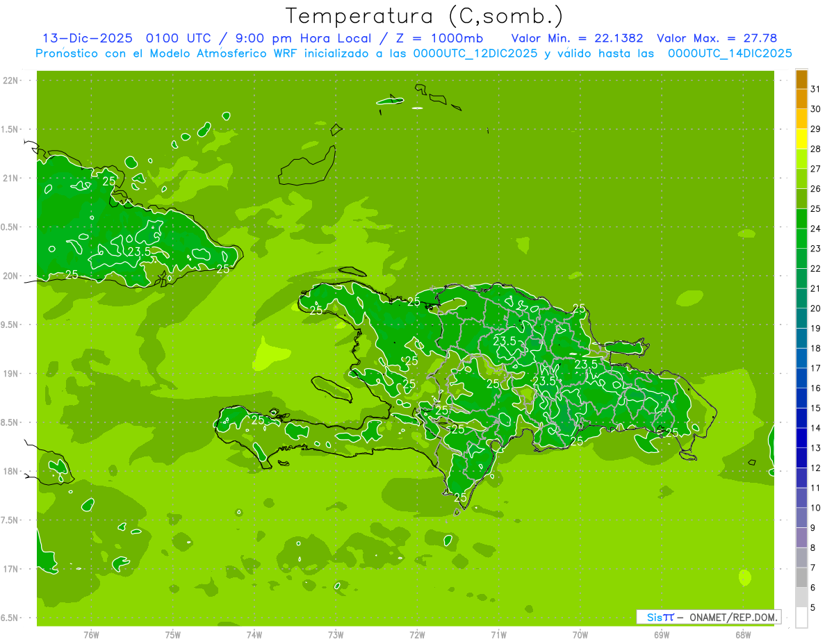Click the "Valor Max. = 27.78" value
Viewport: 834px width, 644px height.
[x=717, y=38]
